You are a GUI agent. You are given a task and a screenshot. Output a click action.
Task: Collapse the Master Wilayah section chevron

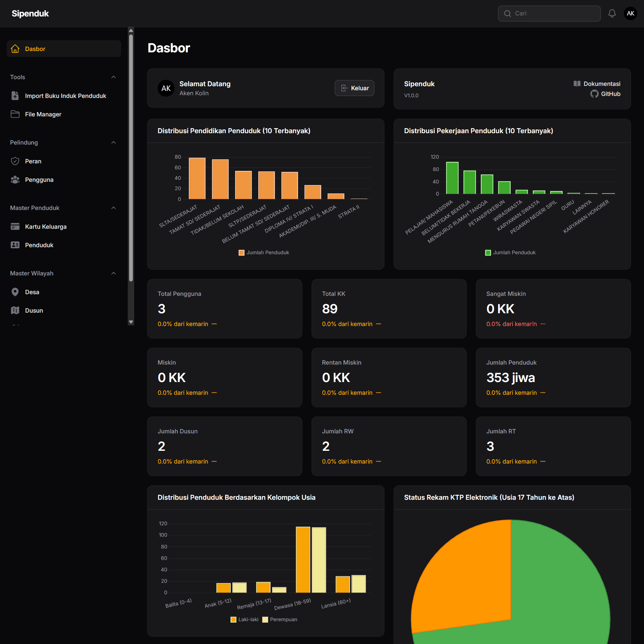pos(113,273)
